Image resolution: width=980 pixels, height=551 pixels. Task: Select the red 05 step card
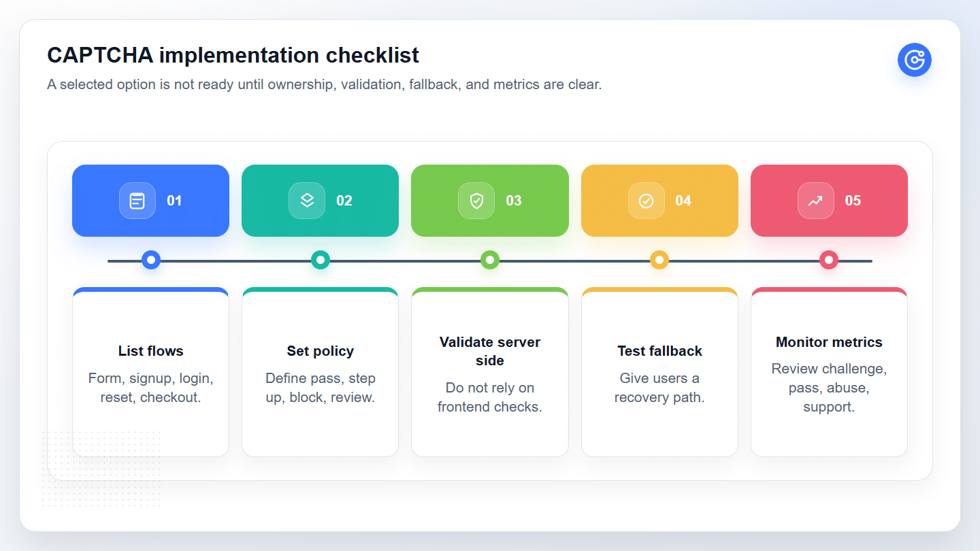(829, 201)
